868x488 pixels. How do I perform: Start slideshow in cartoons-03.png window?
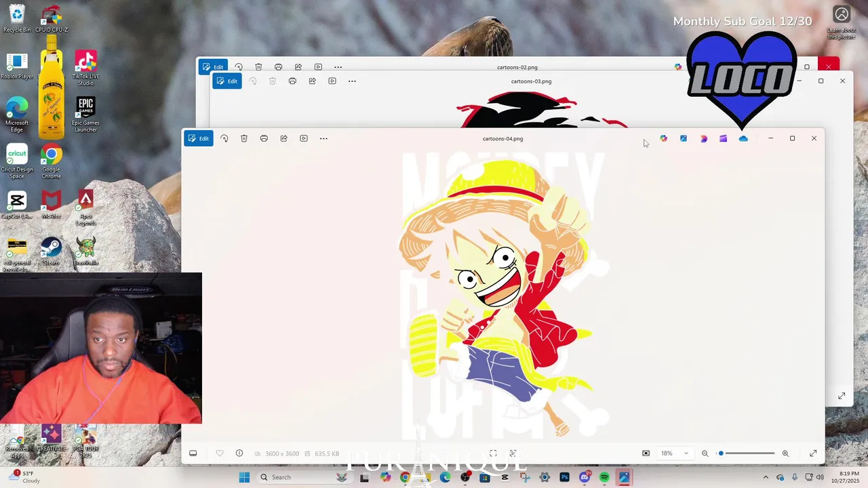pyautogui.click(x=332, y=81)
